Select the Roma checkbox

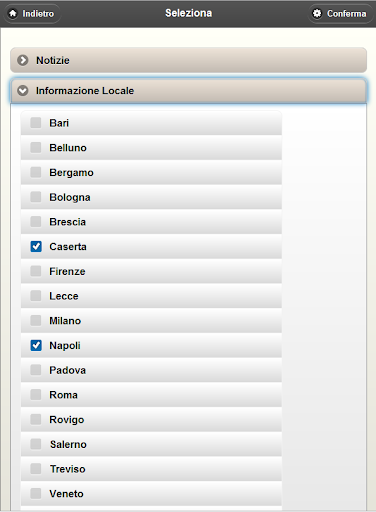tap(36, 395)
